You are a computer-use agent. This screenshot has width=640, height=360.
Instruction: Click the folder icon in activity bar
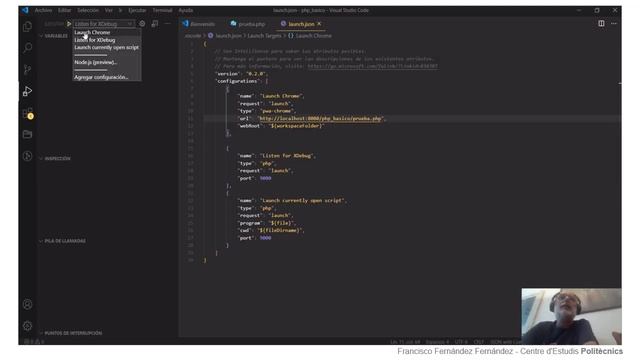pos(27,134)
